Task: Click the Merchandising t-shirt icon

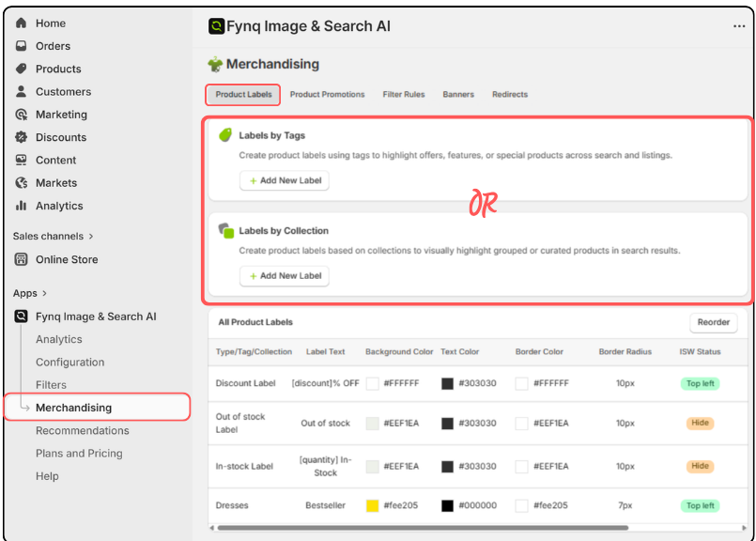Action: click(x=215, y=64)
